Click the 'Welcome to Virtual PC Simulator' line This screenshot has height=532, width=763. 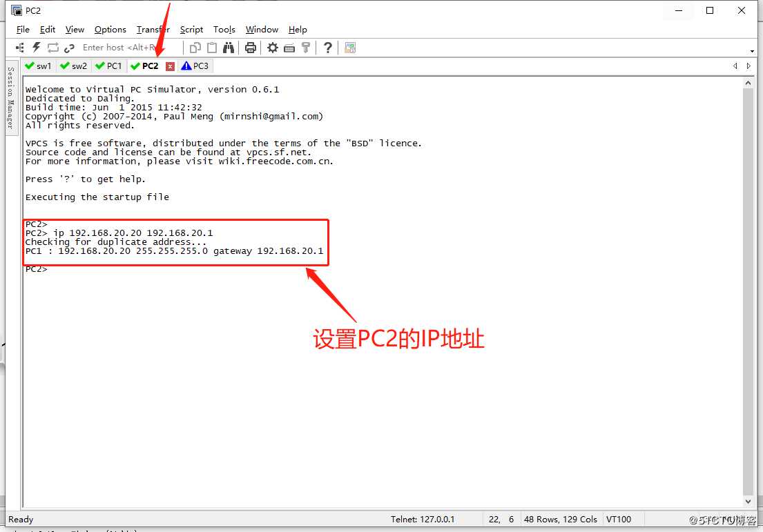[153, 90]
